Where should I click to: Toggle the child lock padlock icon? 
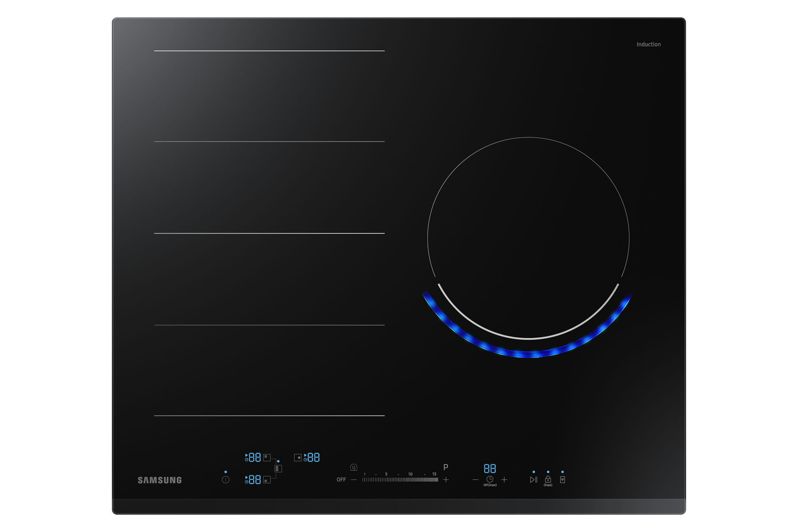tap(548, 479)
